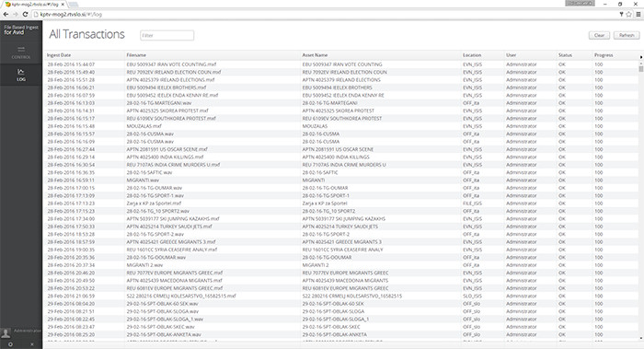644x349 pixels.
Task: Reload the browser page
Action: click(x=25, y=14)
